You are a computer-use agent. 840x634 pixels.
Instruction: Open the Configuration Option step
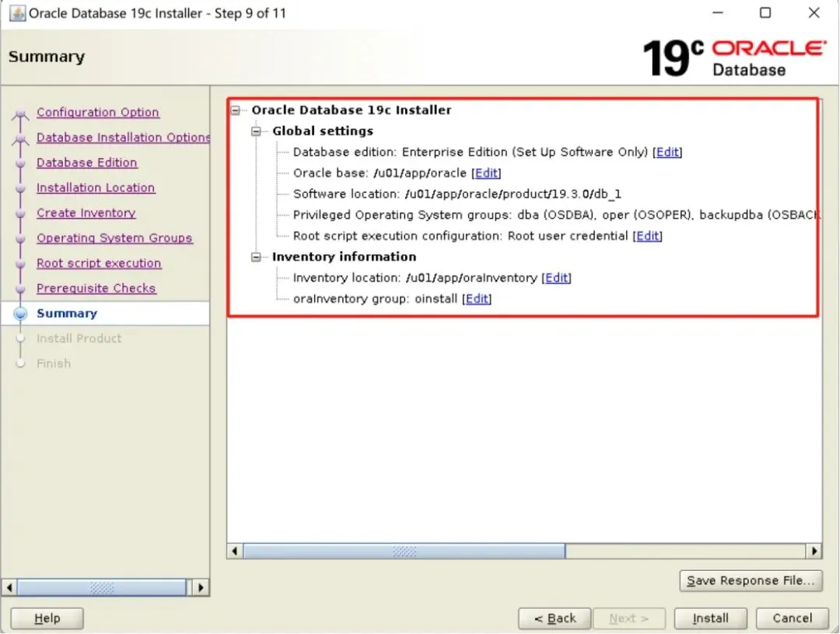pos(97,112)
